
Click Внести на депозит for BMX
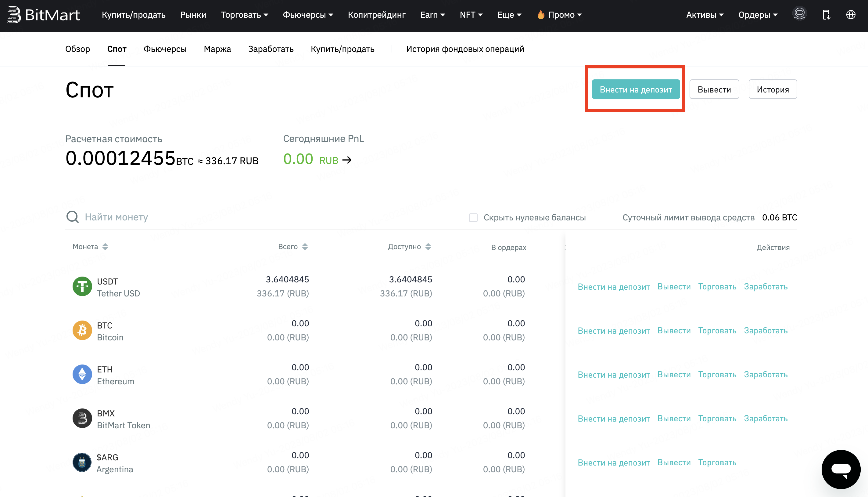point(614,419)
